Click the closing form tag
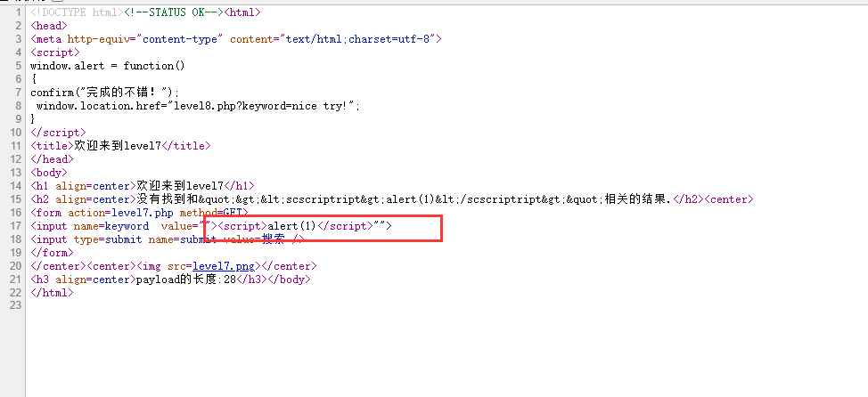 52,253
